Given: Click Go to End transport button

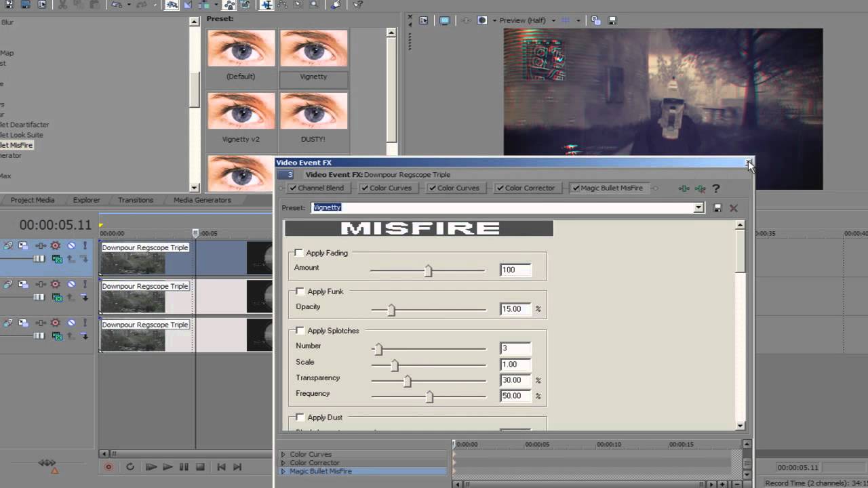Looking at the screenshot, I should click(x=237, y=467).
